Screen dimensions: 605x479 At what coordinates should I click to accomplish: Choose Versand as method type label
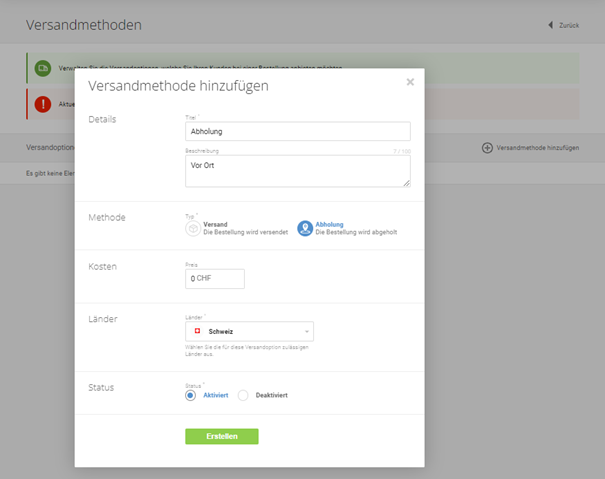(215, 224)
